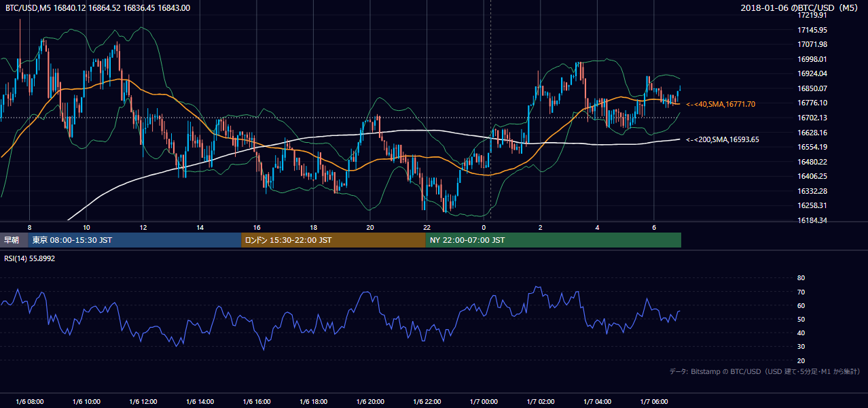This screenshot has height=408, width=868.
Task: Click the 1/7 06:00 time axis label
Action: click(x=654, y=401)
